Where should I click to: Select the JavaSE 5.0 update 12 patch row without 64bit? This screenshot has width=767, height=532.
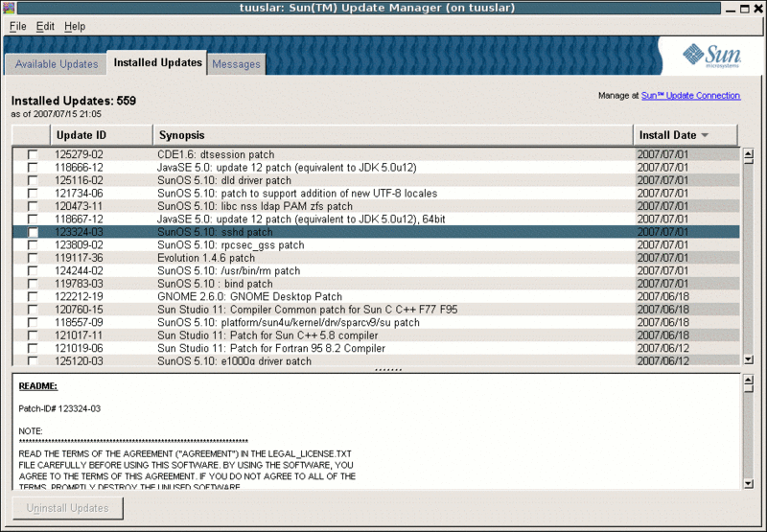376,167
